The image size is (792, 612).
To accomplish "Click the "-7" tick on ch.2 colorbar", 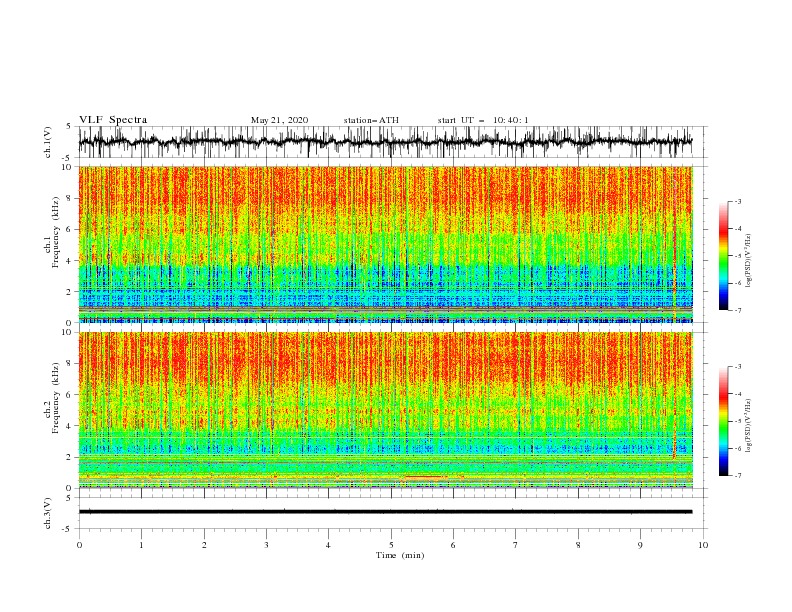I will (x=738, y=475).
